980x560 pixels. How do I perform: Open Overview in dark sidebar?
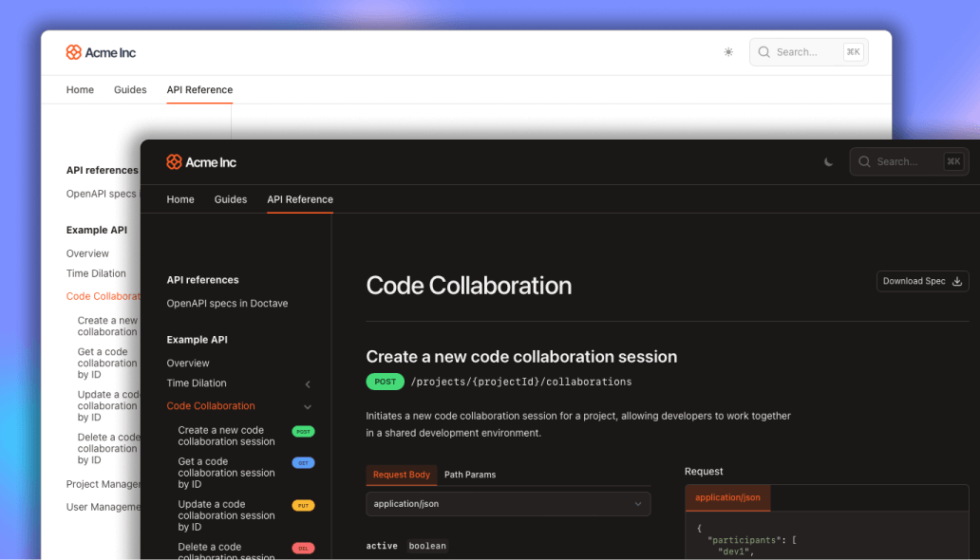tap(187, 364)
